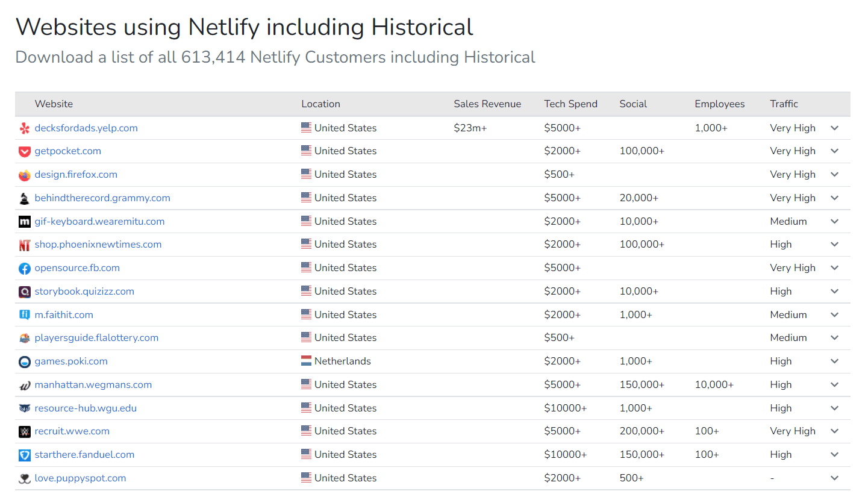Click the Grammy favicon beside behindtherecord.grammy.com

pyautogui.click(x=24, y=198)
